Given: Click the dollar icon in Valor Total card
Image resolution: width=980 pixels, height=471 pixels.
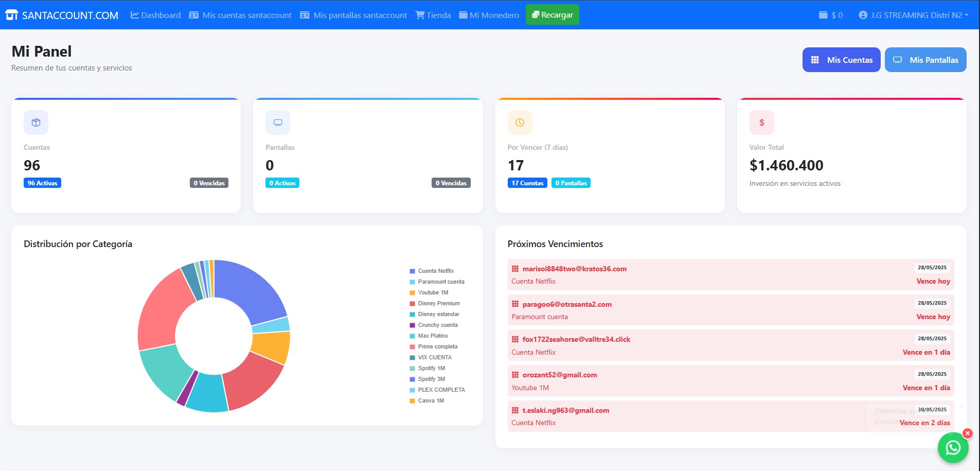Looking at the screenshot, I should pyautogui.click(x=761, y=123).
